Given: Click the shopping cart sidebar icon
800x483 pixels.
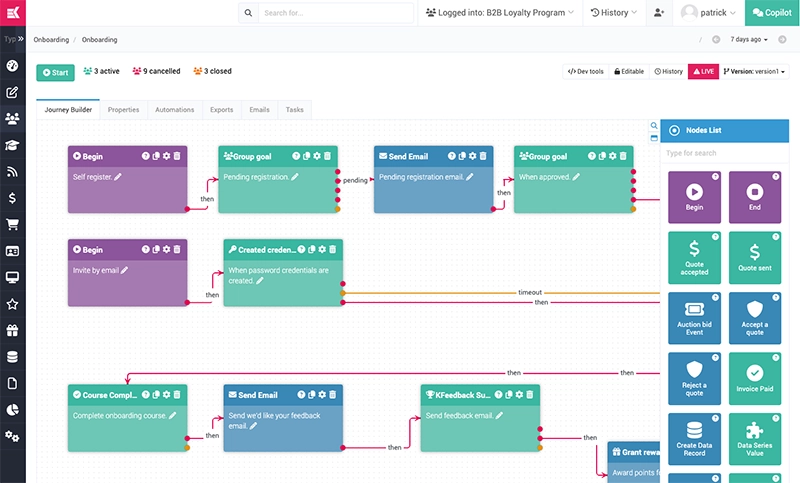Looking at the screenshot, I should pyautogui.click(x=12, y=224).
